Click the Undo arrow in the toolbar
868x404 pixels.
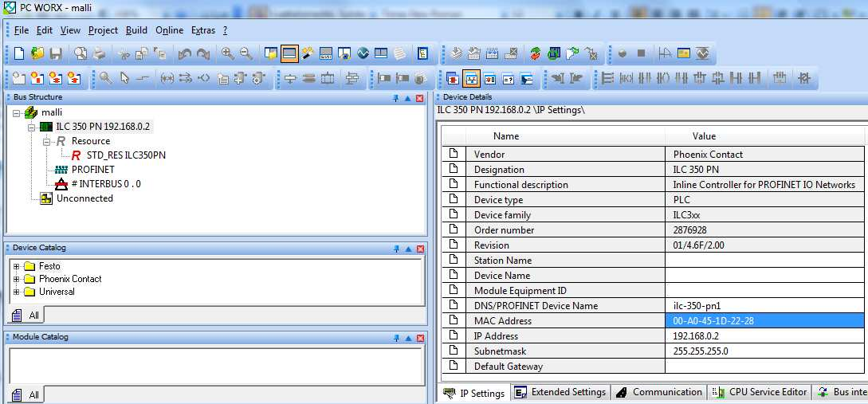[185, 53]
